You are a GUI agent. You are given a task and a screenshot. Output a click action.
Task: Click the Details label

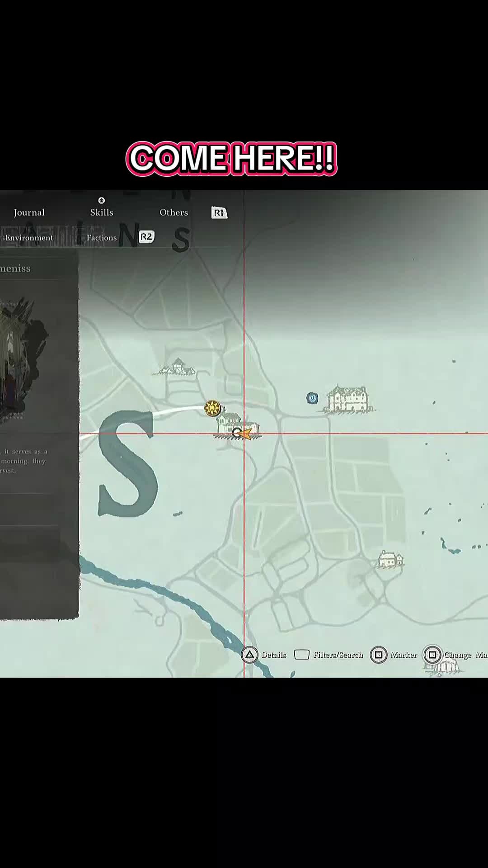(274, 655)
